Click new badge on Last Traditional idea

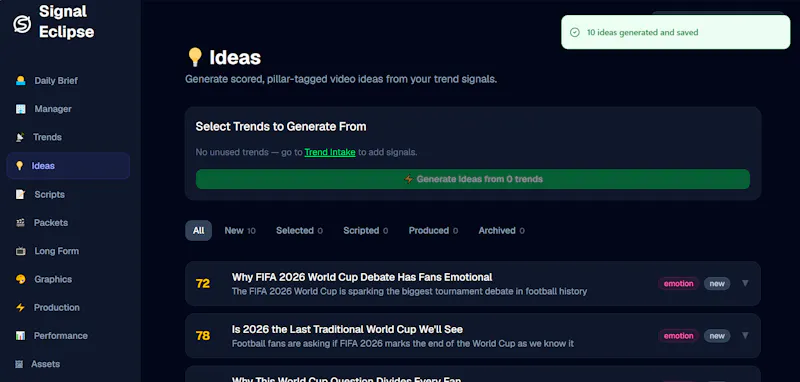point(717,336)
